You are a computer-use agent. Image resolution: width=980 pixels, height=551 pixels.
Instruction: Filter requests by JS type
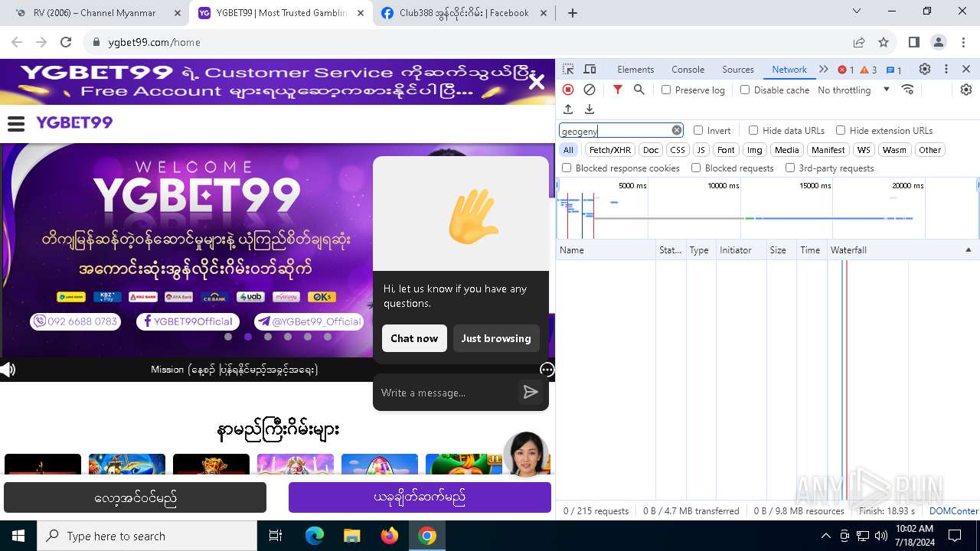[701, 150]
